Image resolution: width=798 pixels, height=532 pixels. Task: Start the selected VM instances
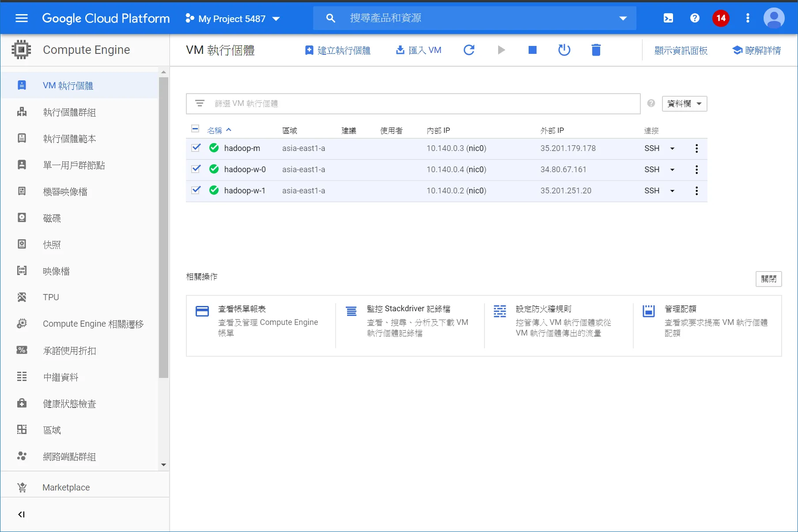(x=501, y=50)
